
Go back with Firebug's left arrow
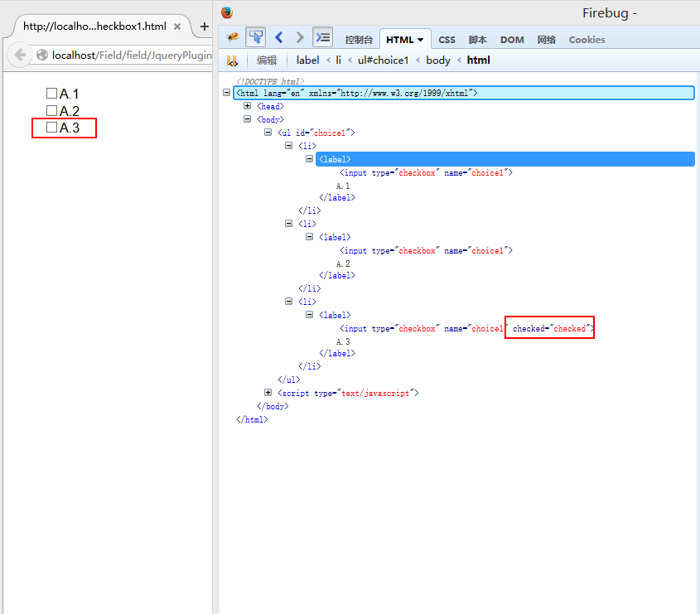[279, 37]
